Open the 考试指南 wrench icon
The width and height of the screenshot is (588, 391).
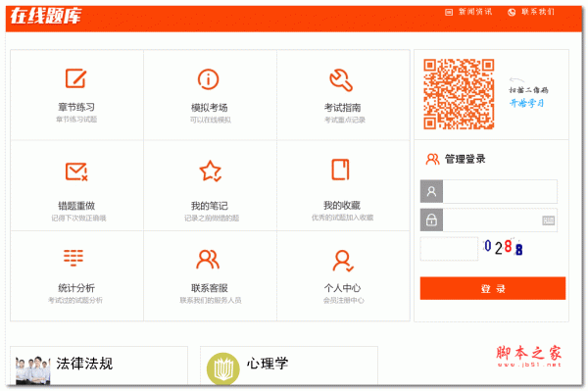click(x=341, y=79)
